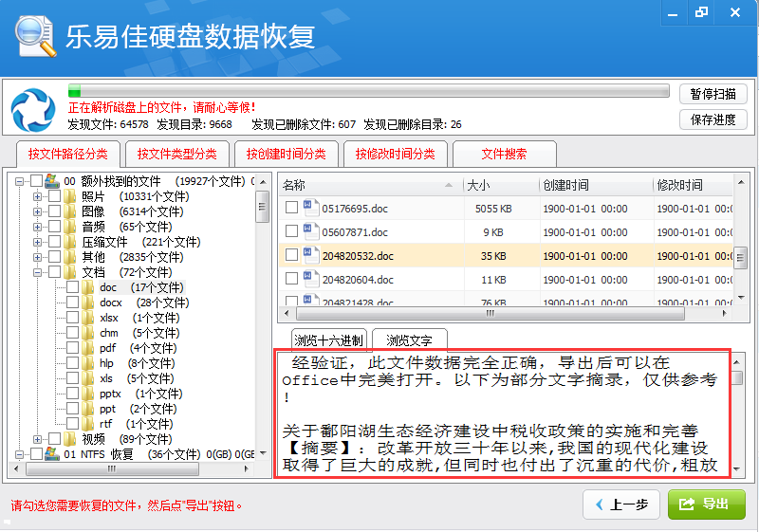Click the magnifier logo in title bar
Image resolution: width=759 pixels, height=532 pixels.
(x=33, y=34)
